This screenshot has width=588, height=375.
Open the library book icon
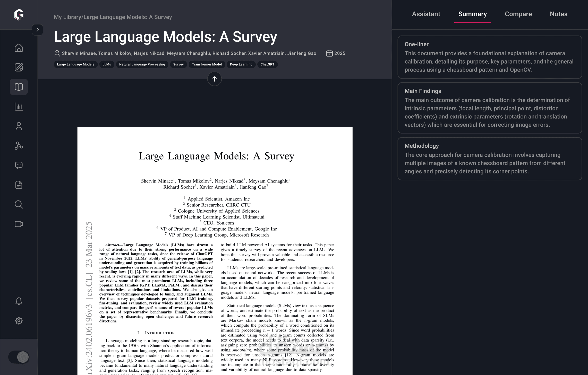pyautogui.click(x=19, y=87)
